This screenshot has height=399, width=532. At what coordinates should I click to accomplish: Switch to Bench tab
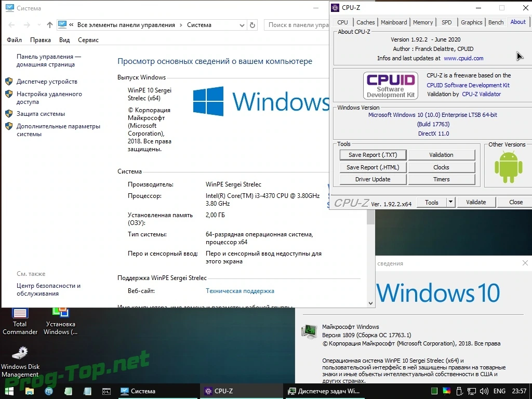pos(496,22)
